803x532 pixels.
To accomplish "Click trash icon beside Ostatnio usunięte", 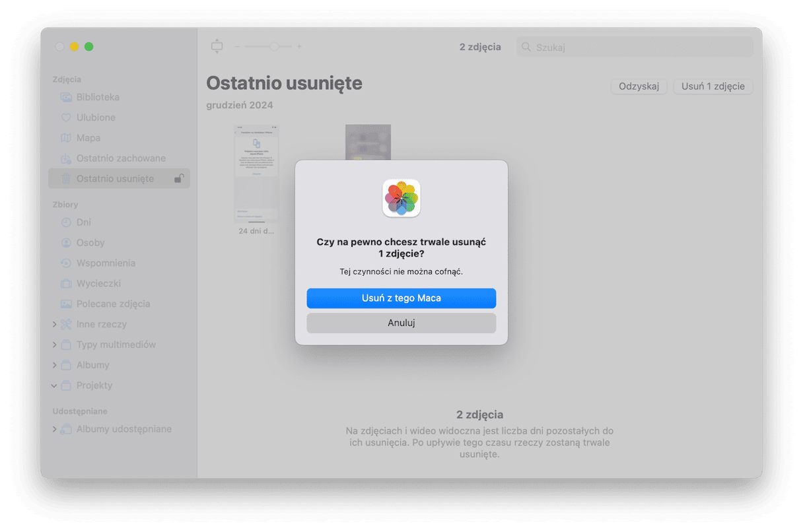I will 66,179.
